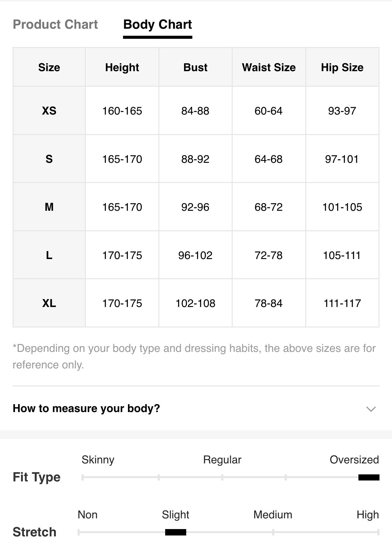Click the Slight Stretch indicator bar
The width and height of the screenshot is (392, 548).
click(176, 532)
